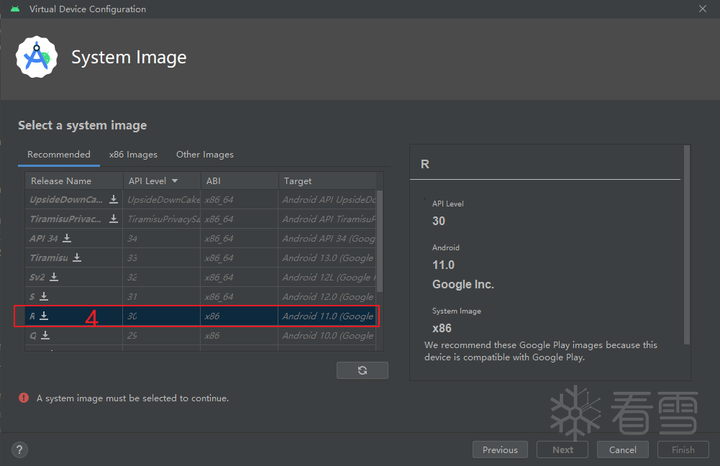Select the Android 12L target cell
Image resolution: width=720 pixels, height=466 pixels.
coord(328,277)
